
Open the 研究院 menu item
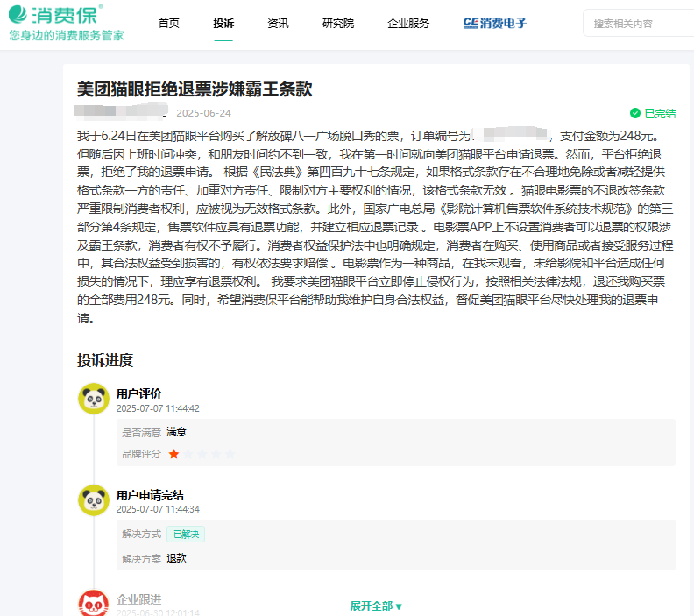pyautogui.click(x=338, y=24)
